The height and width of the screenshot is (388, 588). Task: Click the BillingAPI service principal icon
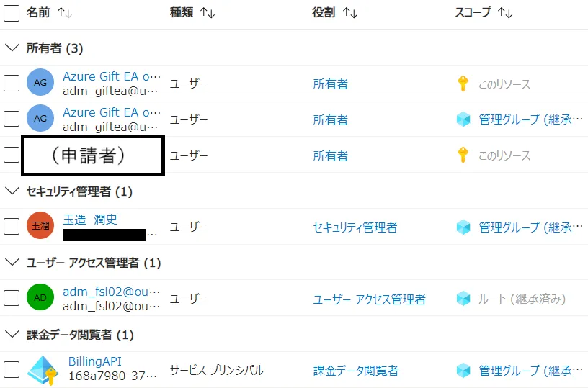click(43, 370)
